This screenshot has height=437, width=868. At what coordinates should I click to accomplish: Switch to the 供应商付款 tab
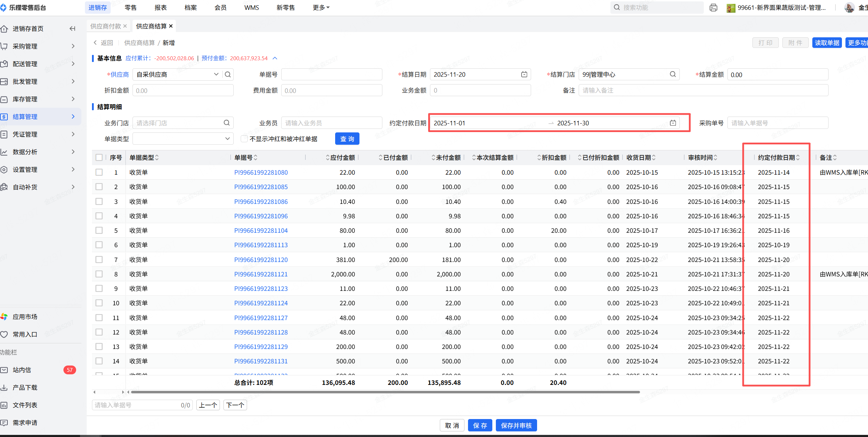pos(105,26)
